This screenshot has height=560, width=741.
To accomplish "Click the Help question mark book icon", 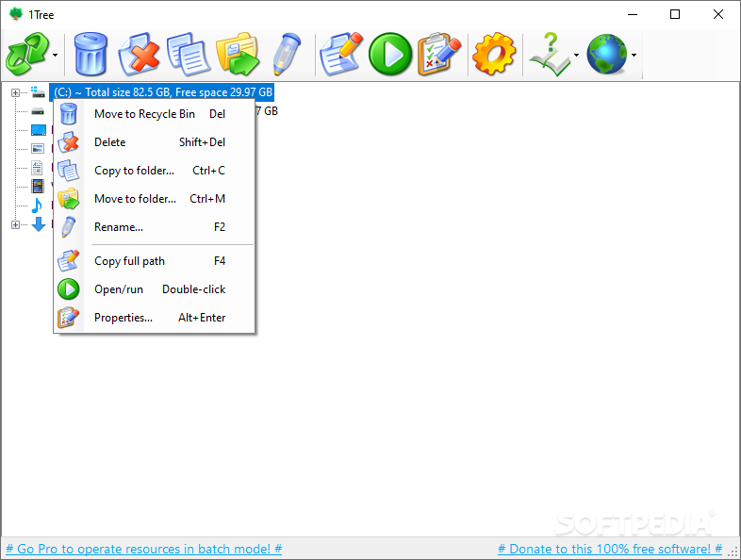I will point(550,55).
